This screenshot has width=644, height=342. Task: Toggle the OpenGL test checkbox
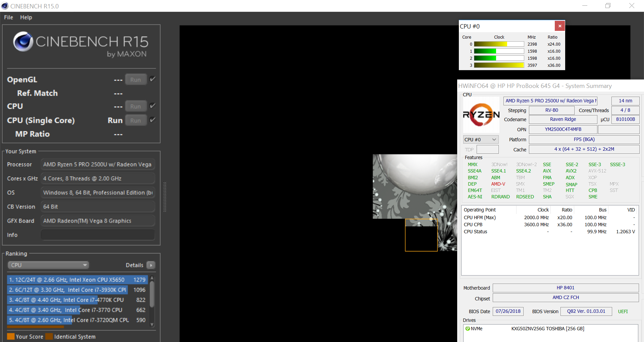pyautogui.click(x=153, y=79)
